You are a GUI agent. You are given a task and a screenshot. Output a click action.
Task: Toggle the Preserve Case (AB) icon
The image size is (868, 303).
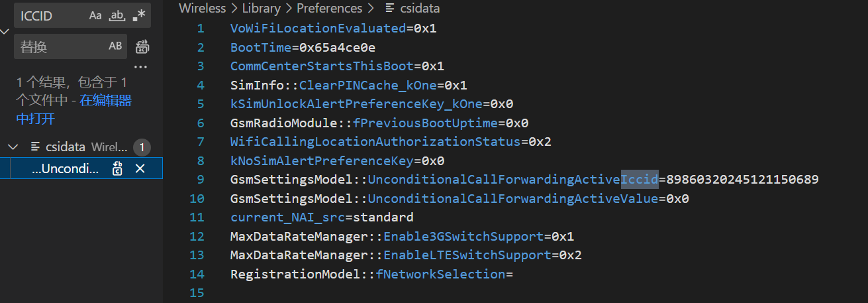point(115,46)
